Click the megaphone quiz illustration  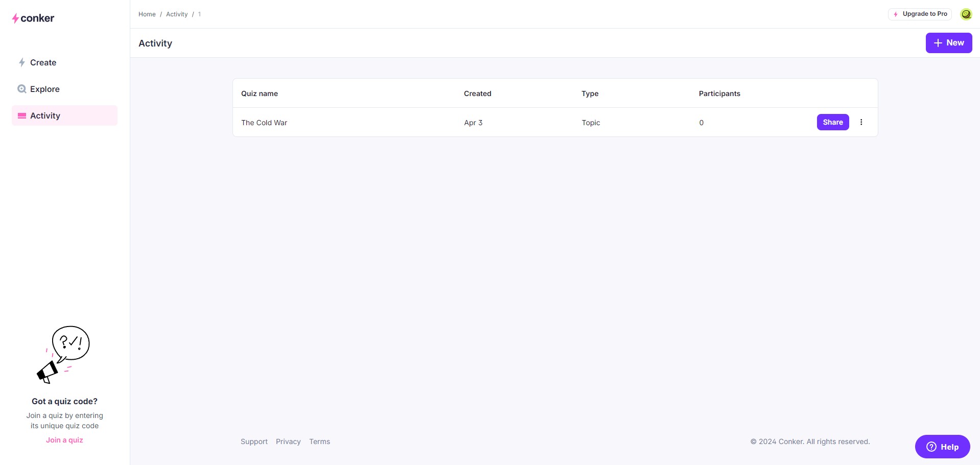(63, 355)
